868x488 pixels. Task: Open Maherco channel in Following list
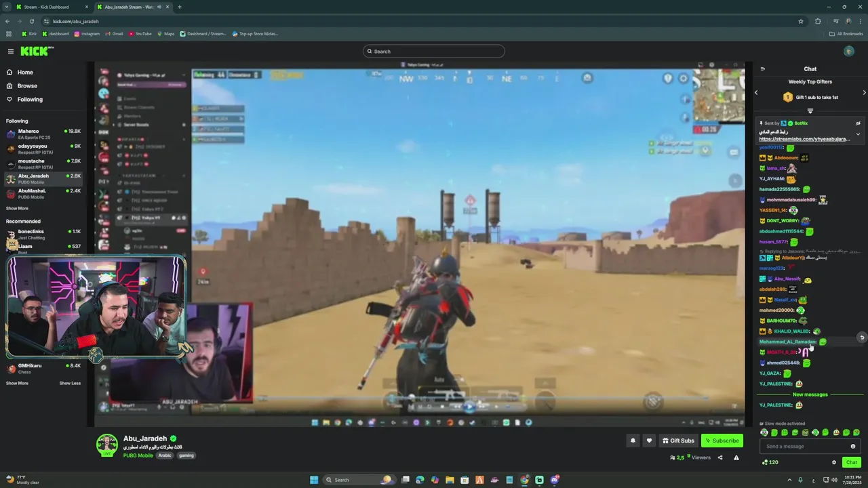43,134
